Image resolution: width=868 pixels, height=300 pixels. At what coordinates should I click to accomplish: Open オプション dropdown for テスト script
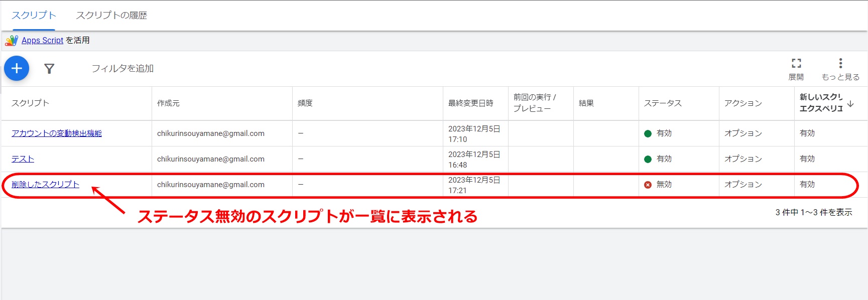[x=743, y=159]
